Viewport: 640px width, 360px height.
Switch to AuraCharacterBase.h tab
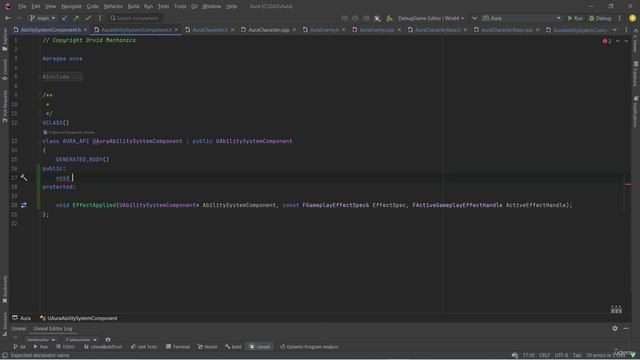[438, 30]
